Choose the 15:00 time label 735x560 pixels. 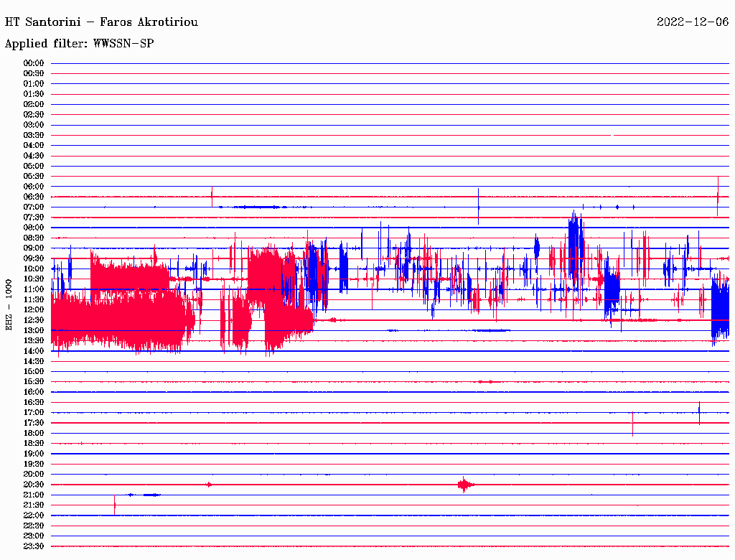[33, 372]
